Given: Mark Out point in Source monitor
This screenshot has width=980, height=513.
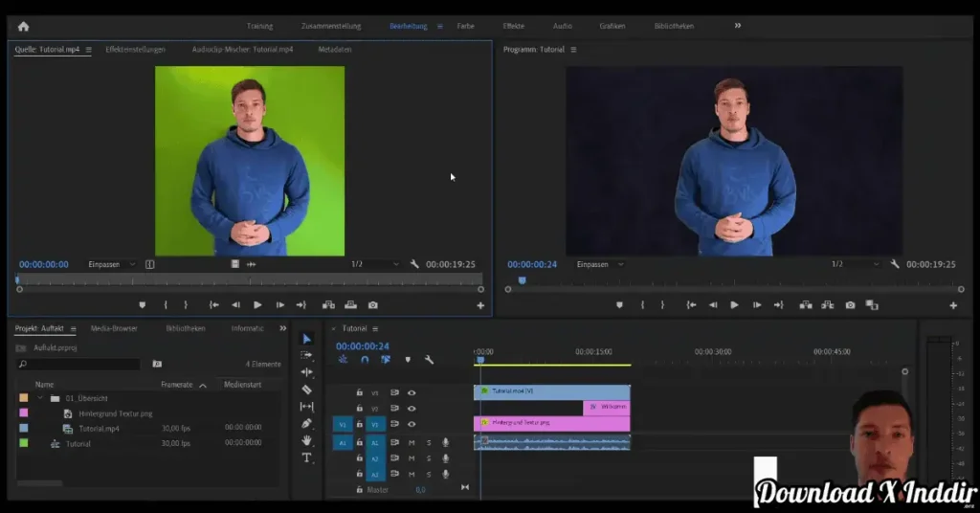Looking at the screenshot, I should click(x=186, y=305).
